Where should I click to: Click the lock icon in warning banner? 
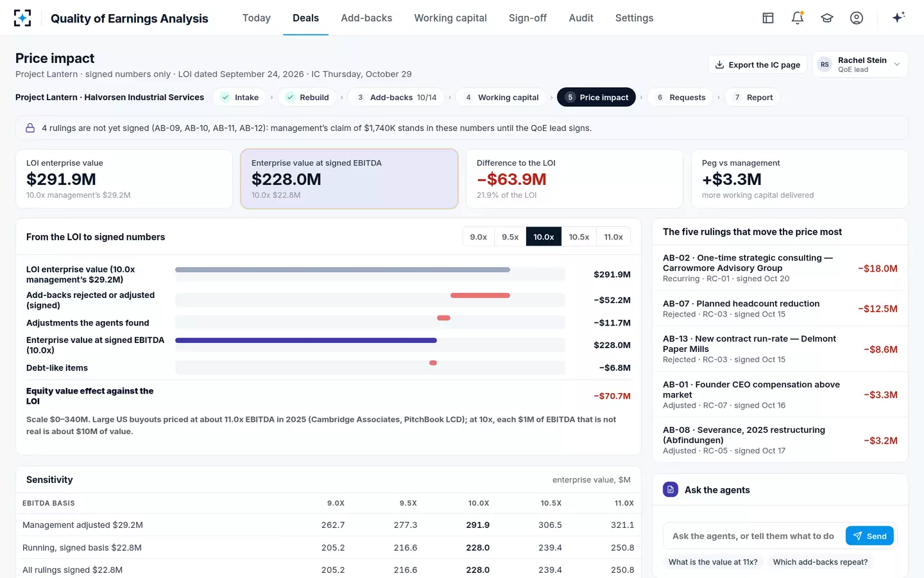30,128
